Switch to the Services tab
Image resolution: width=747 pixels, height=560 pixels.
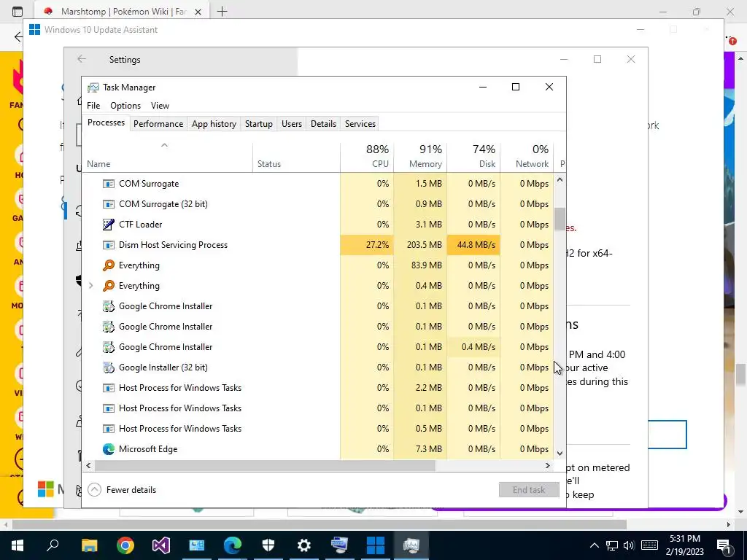[360, 124]
